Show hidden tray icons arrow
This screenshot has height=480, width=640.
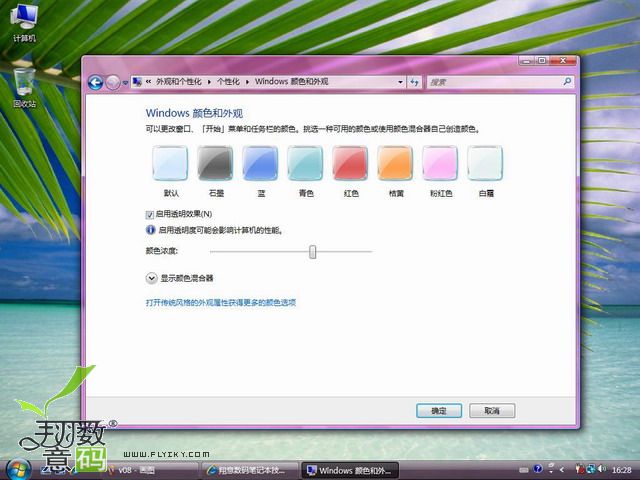(562, 470)
